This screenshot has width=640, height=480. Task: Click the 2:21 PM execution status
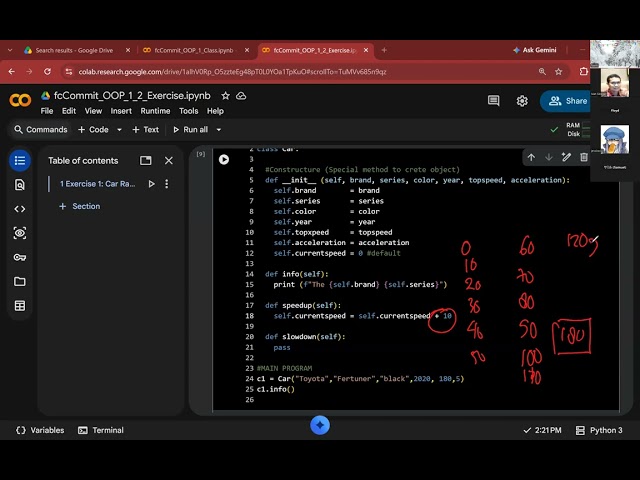tap(542, 430)
